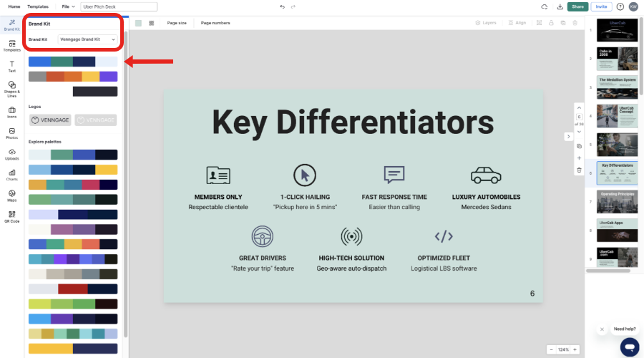Viewport: 644px width, 358px height.
Task: Select the dark Venngage logo
Action: 50,120
